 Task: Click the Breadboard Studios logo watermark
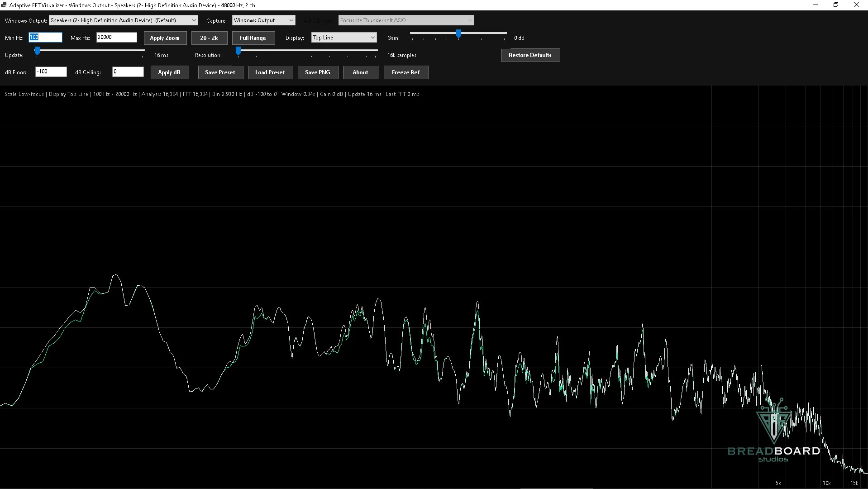[773, 430]
